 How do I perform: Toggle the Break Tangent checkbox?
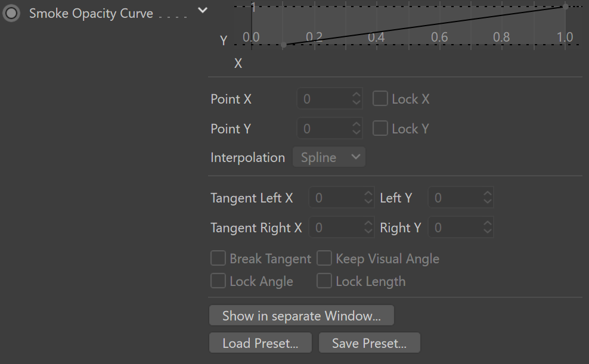tap(218, 258)
